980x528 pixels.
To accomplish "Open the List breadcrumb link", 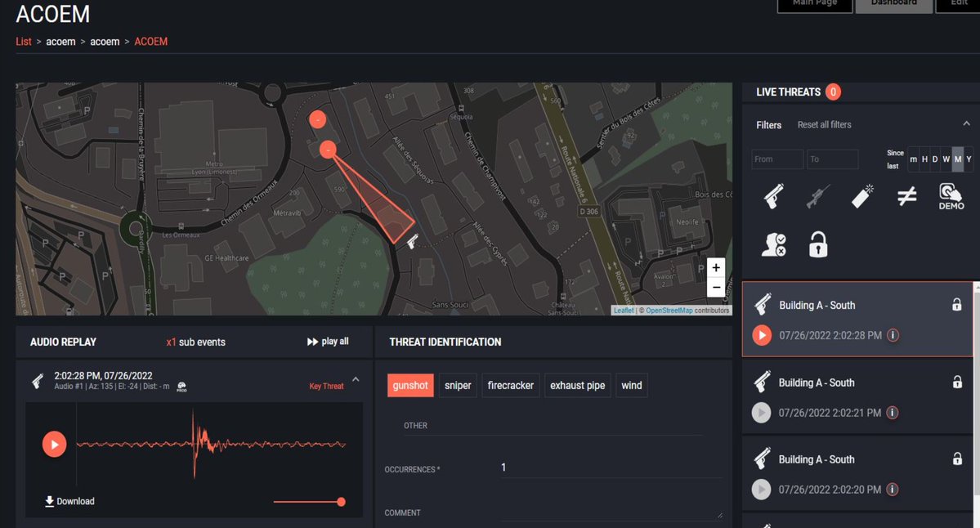I will click(x=24, y=41).
